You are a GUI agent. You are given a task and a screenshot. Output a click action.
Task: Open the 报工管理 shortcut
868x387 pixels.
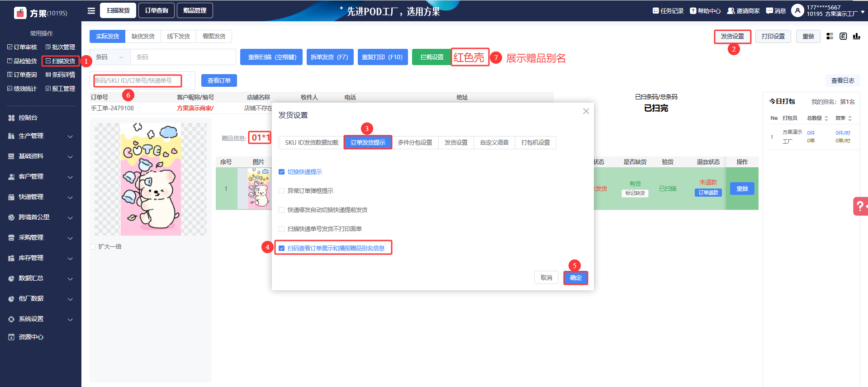pyautogui.click(x=60, y=89)
